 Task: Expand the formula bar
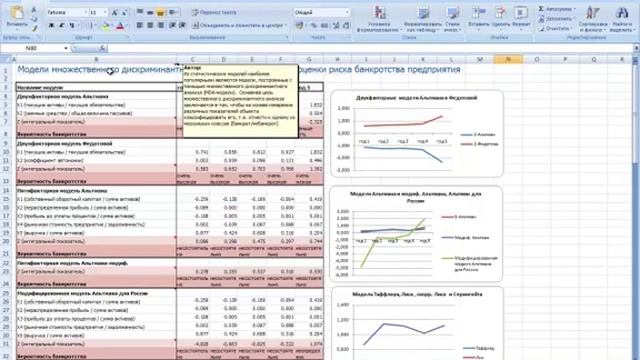tap(636, 48)
